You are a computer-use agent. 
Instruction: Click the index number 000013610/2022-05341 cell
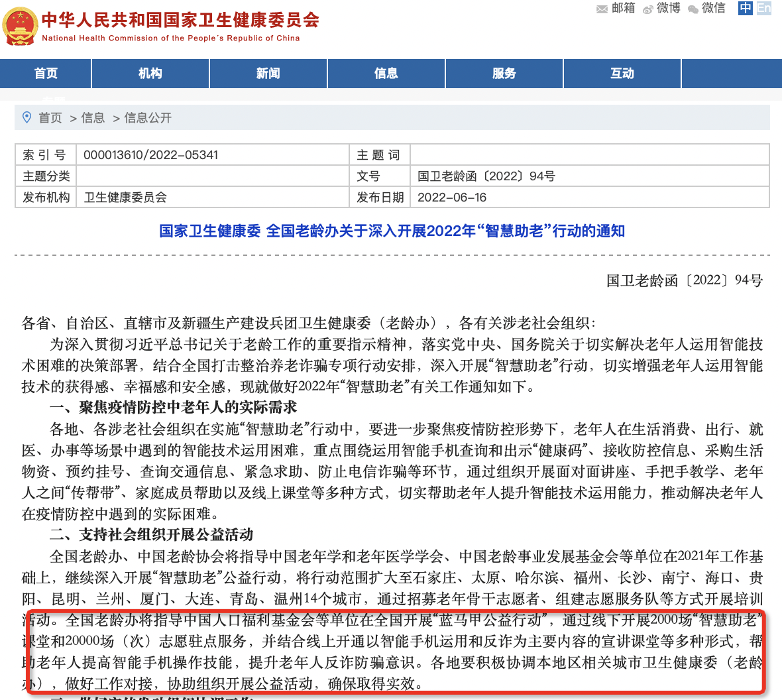tap(151, 155)
